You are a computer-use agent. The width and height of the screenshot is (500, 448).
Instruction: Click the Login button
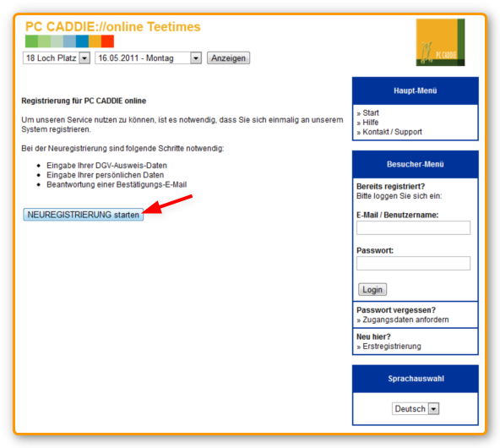pos(372,289)
